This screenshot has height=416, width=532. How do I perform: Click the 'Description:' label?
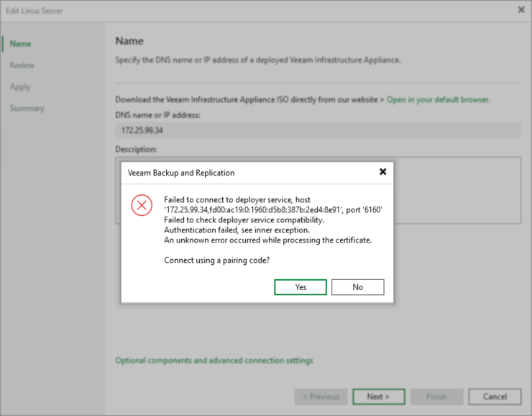[x=136, y=150]
